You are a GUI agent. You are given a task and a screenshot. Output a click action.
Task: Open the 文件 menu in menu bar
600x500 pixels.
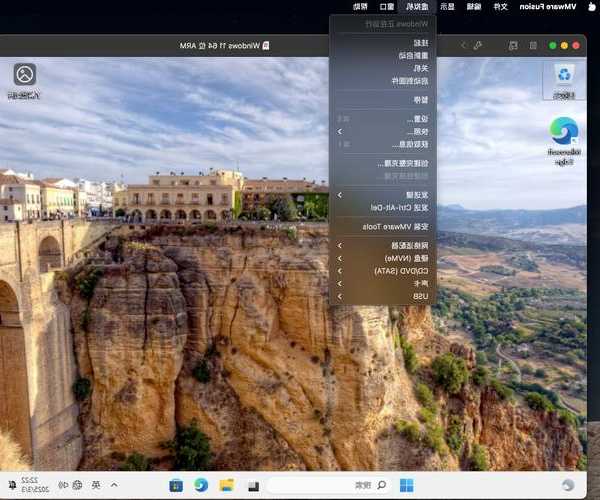click(501, 7)
